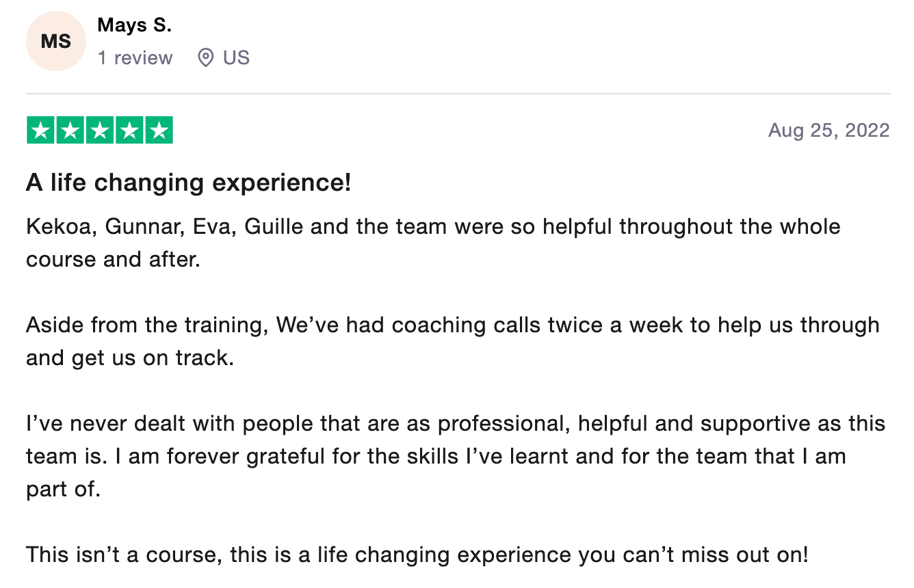Click the US country label

[x=236, y=58]
